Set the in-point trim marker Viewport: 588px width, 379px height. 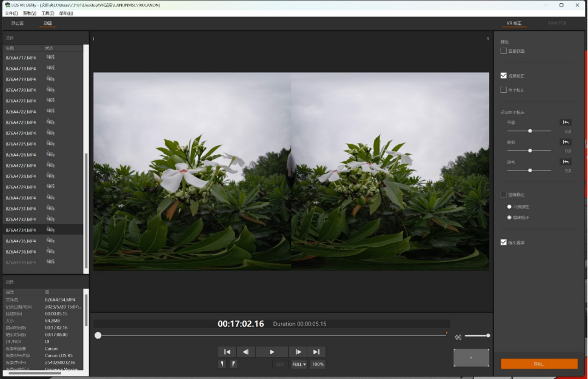(222, 364)
